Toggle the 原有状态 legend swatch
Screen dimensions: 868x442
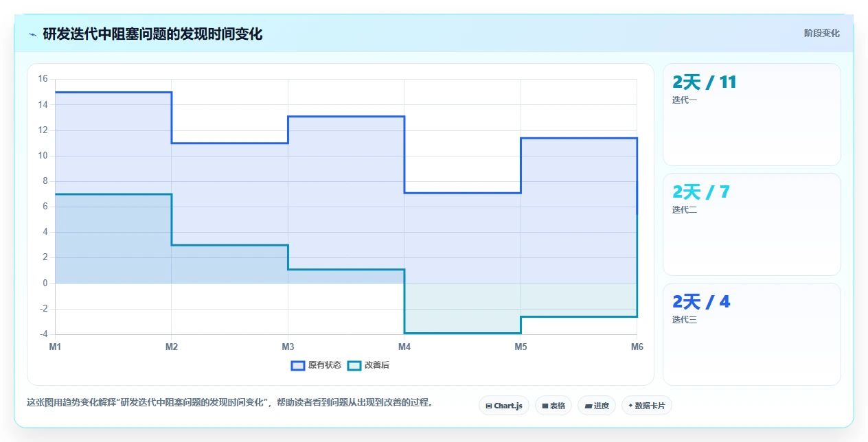coord(298,365)
